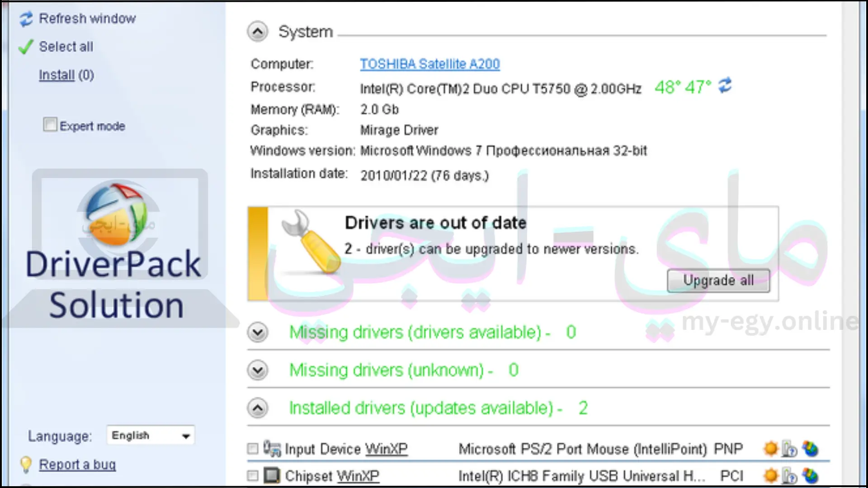Image resolution: width=868 pixels, height=488 pixels.
Task: Open the TOSHIBA Satellite A200 link
Action: click(430, 64)
